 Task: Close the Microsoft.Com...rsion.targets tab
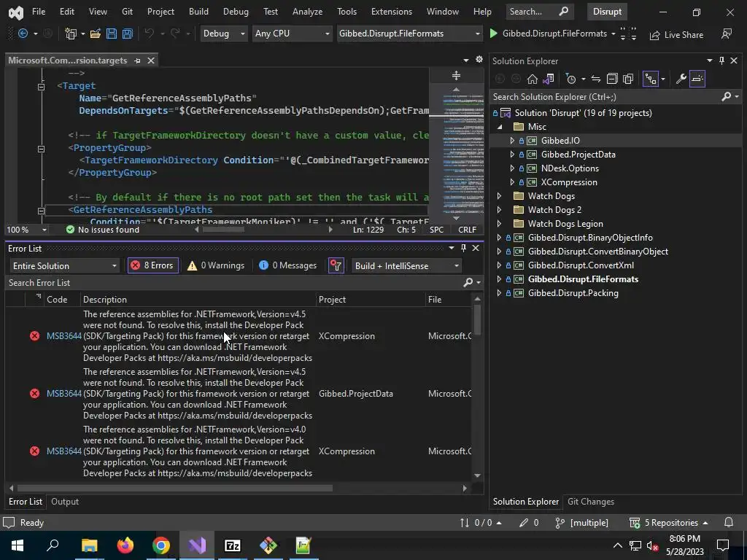151,61
